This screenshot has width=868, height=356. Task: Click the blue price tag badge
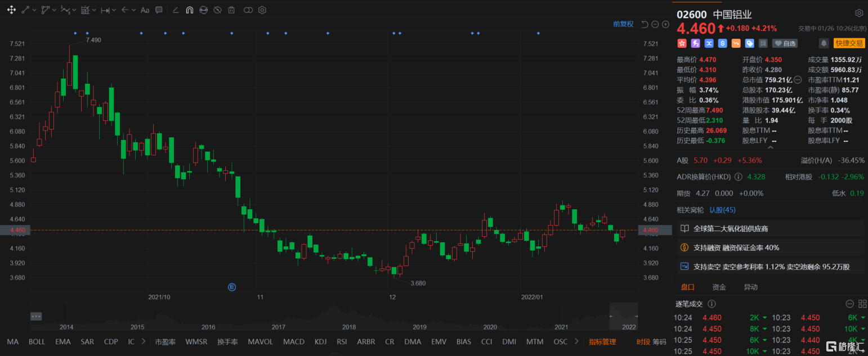coord(749,43)
